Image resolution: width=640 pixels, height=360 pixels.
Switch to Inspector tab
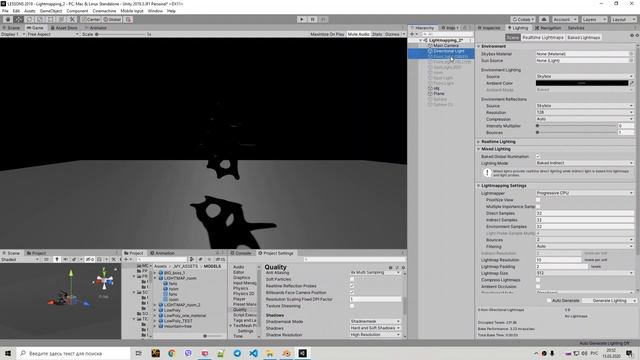pos(489,28)
